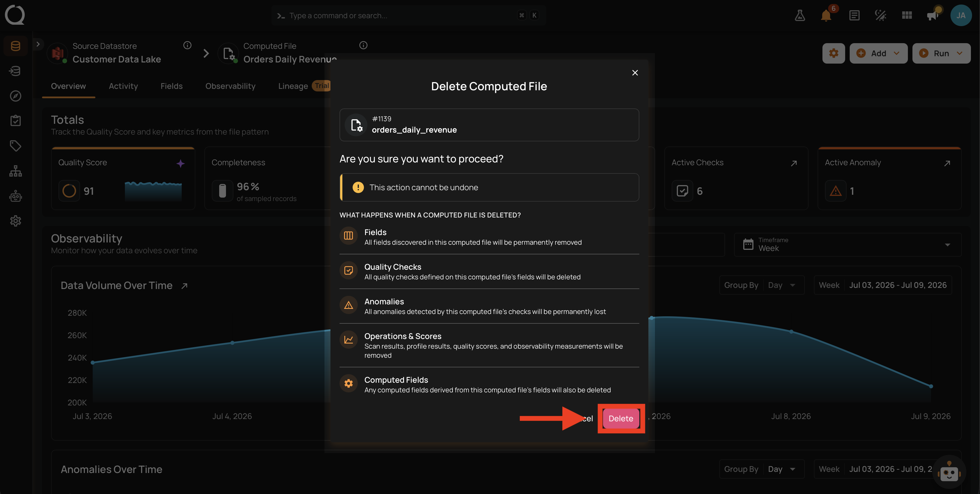Click the chatbot assistant floating icon
The height and width of the screenshot is (494, 980).
point(949,472)
